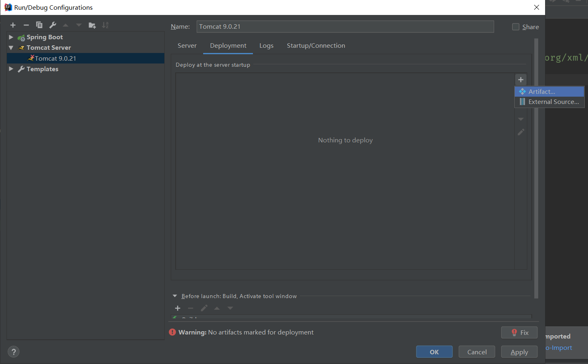Edit the before launch task

[204, 308]
